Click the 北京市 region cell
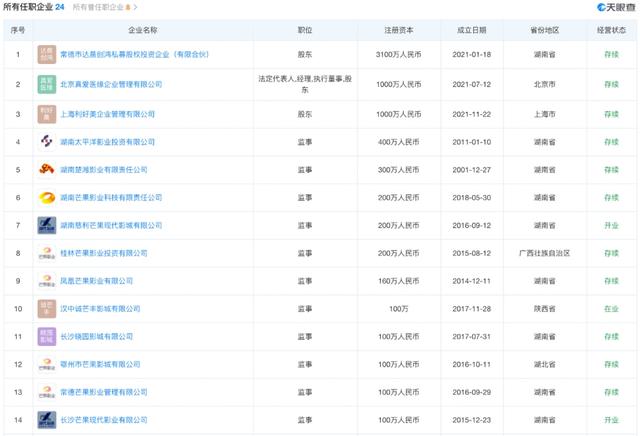Viewport: 640px width, 436px height. click(x=544, y=85)
